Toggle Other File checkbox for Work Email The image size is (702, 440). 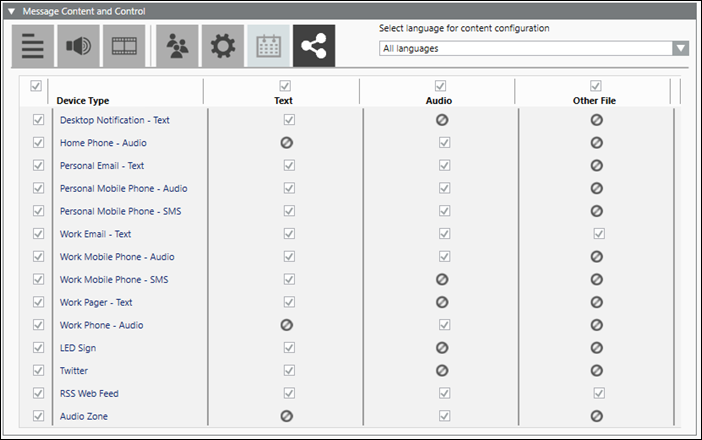(598, 233)
